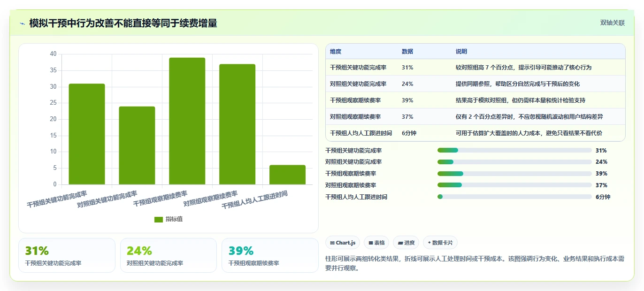Click the 双轴关联 label
Image resolution: width=644 pixels, height=291 pixels.
click(x=613, y=23)
